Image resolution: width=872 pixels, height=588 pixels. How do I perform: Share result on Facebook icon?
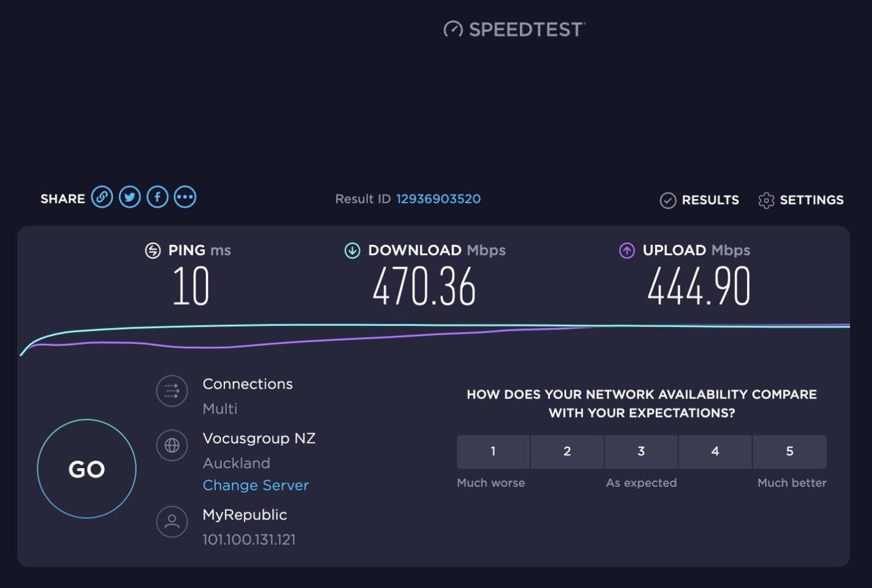157,197
